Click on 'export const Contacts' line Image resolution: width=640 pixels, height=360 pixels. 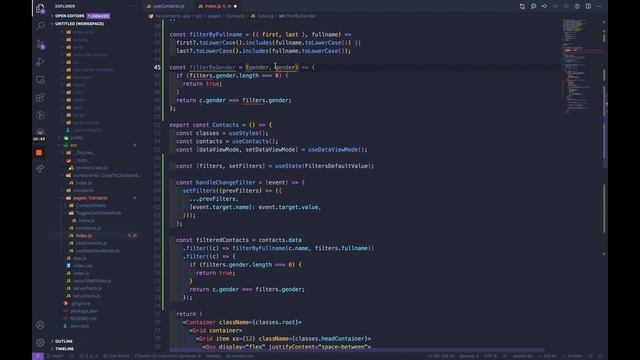coord(220,125)
